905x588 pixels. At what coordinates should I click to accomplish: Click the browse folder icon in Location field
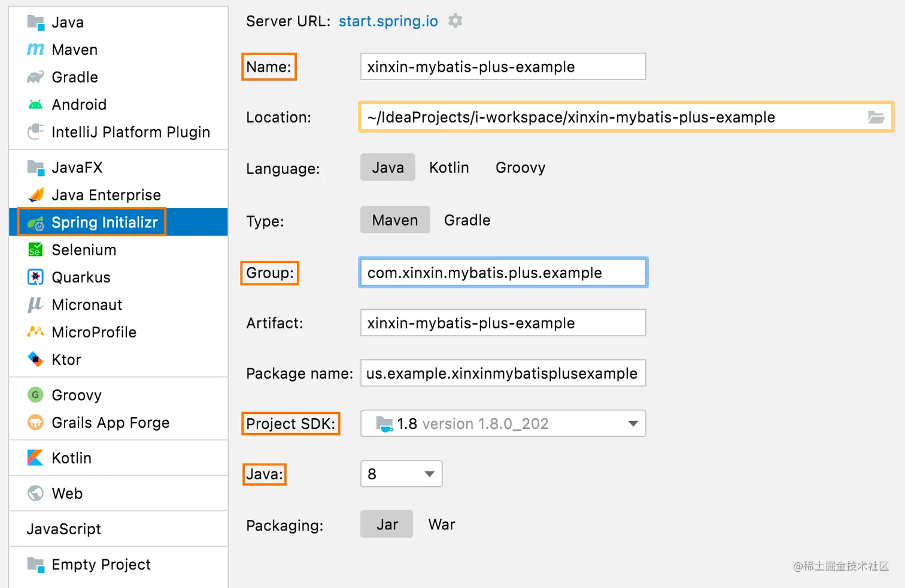[x=876, y=117]
